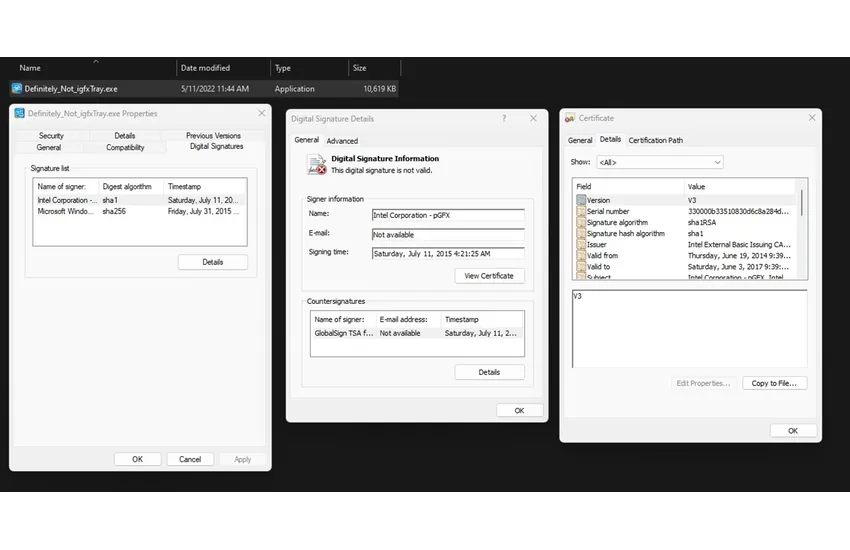Click the Thursday, June 19, 2014 value
This screenshot has width=850, height=550.
point(739,255)
